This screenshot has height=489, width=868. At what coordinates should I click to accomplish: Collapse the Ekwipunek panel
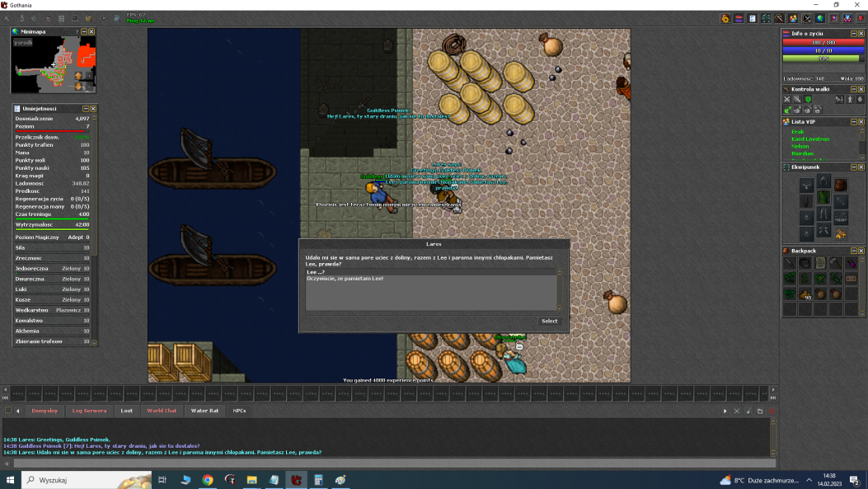(854, 167)
